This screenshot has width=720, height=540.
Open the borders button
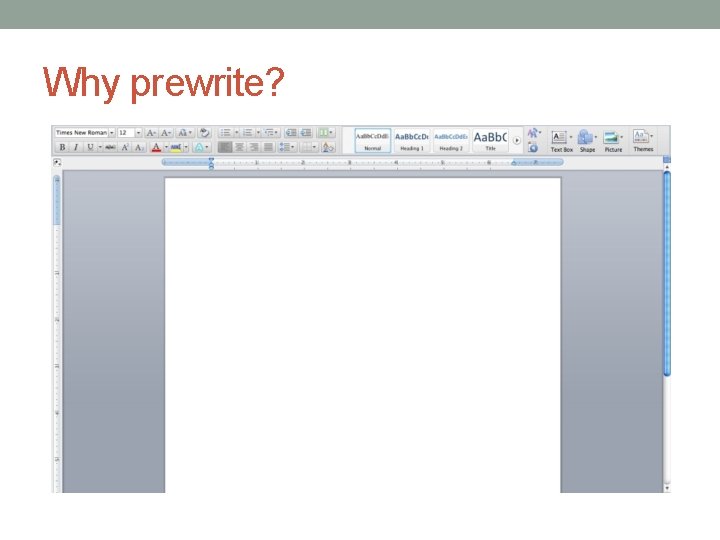tap(309, 147)
